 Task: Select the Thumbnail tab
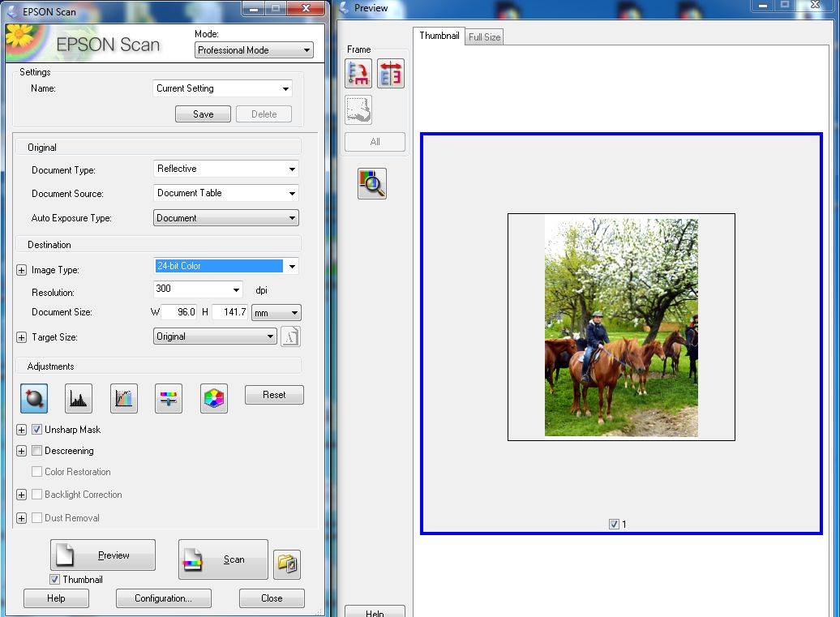[439, 36]
